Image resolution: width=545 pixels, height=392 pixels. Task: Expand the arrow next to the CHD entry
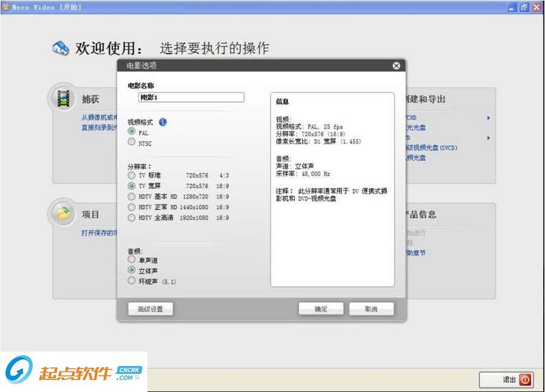[x=488, y=118]
